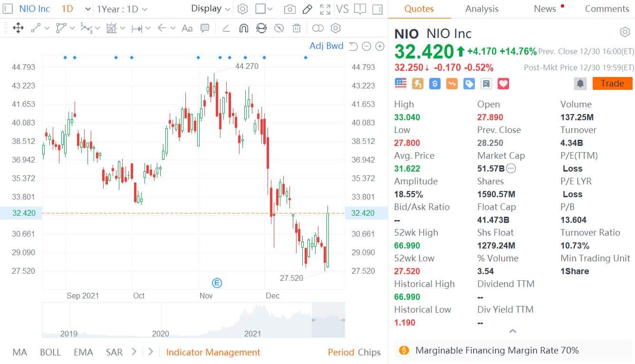This screenshot has width=635, height=364.
Task: Enter fullscreen chart mode
Action: [x=325, y=9]
